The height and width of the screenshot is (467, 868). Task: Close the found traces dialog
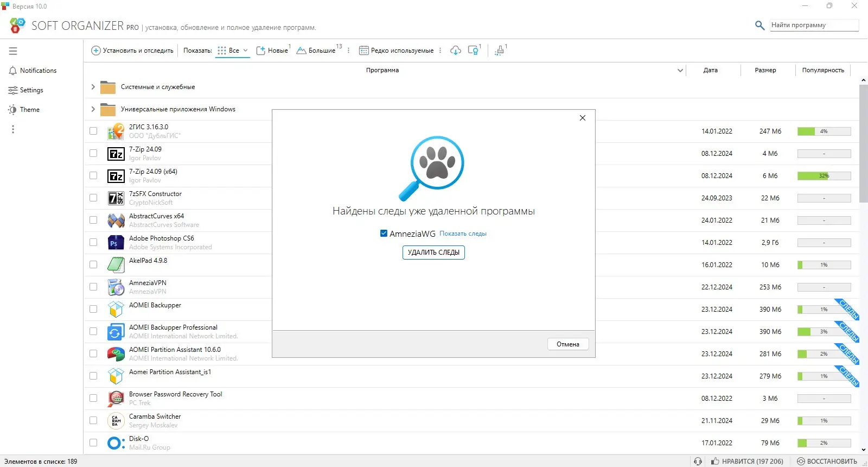583,118
